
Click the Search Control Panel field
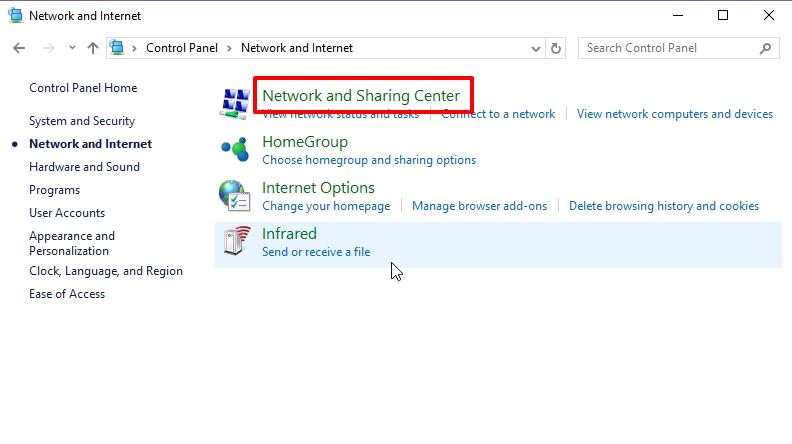click(665, 48)
